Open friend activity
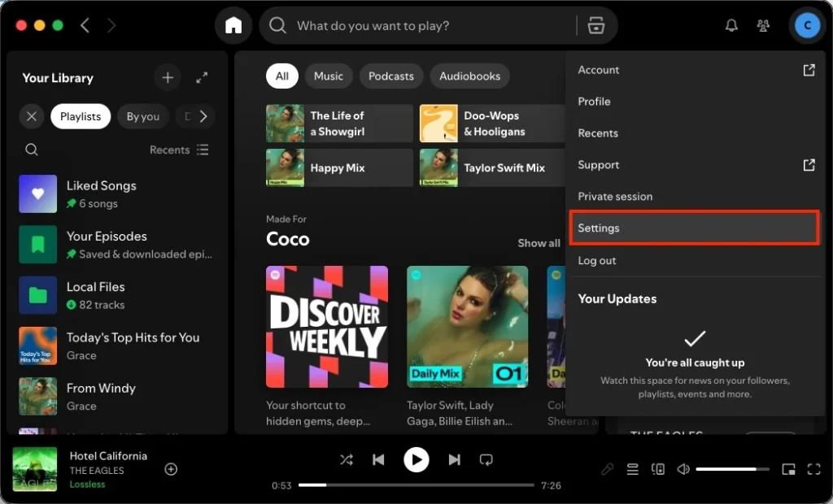This screenshot has height=504, width=833. tap(763, 25)
